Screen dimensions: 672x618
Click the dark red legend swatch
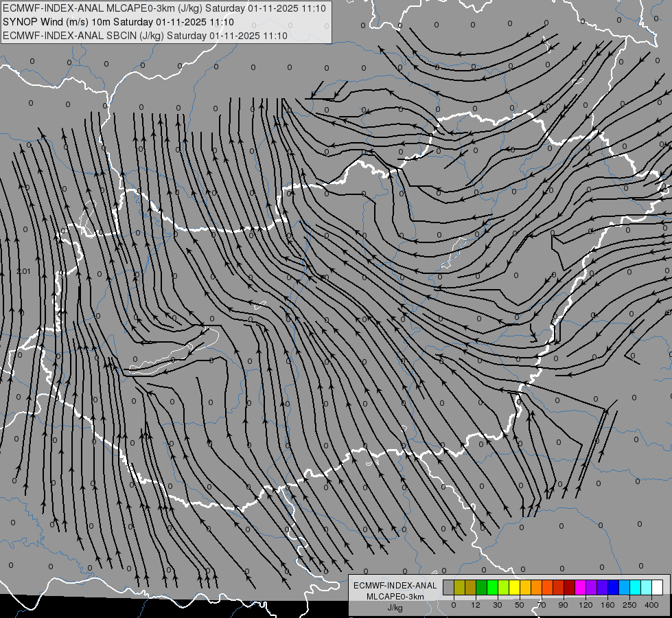(570, 587)
